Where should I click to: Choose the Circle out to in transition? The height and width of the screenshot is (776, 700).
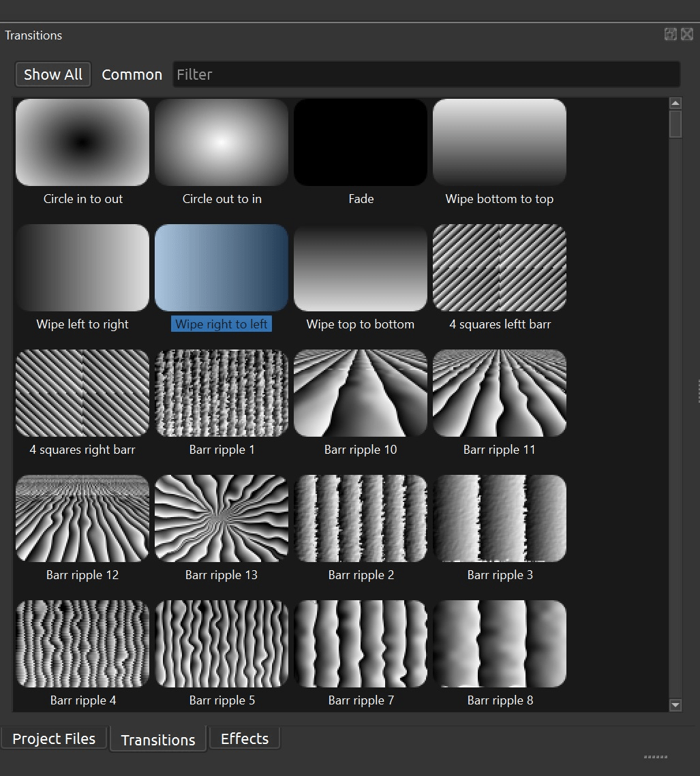pyautogui.click(x=222, y=142)
